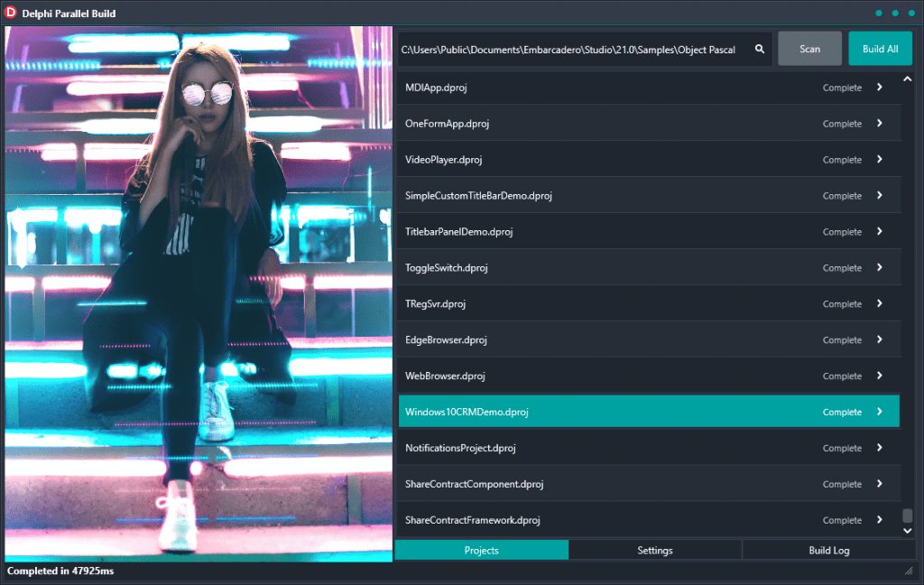Click the project list scrollbar thumb
The height and width of the screenshot is (585, 924).
[x=908, y=515]
